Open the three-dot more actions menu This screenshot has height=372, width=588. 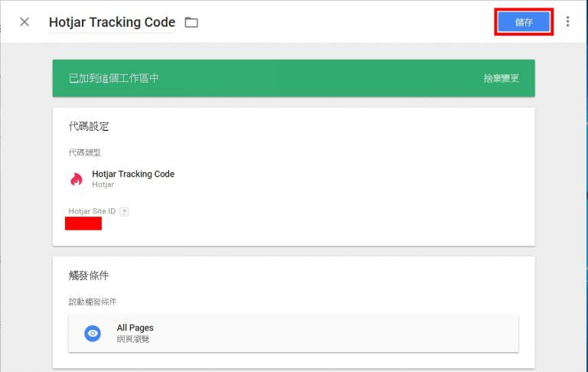point(567,21)
